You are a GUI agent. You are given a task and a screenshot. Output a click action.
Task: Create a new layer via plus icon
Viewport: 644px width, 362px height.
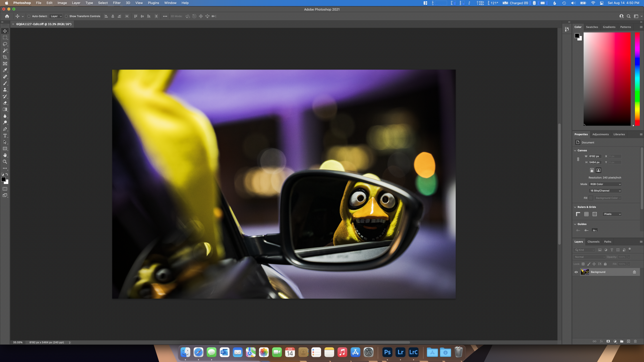pyautogui.click(x=629, y=341)
